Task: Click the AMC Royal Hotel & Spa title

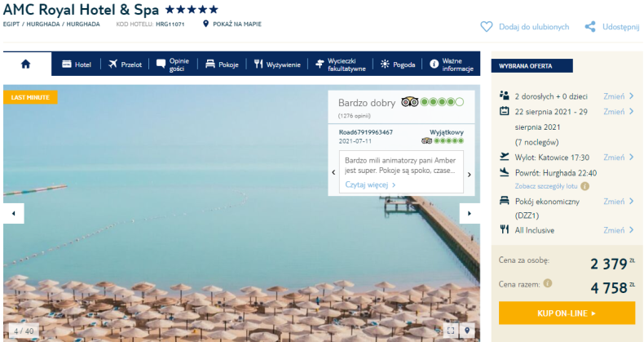Action: pyautogui.click(x=81, y=10)
